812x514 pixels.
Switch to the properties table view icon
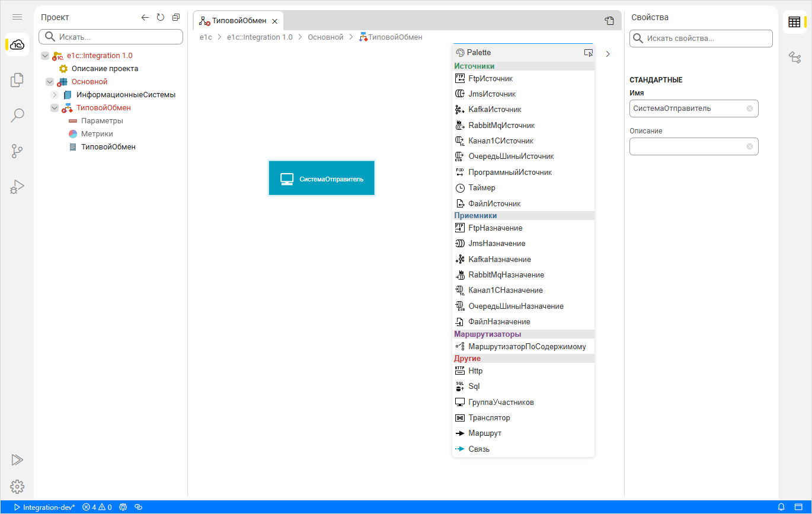click(794, 23)
